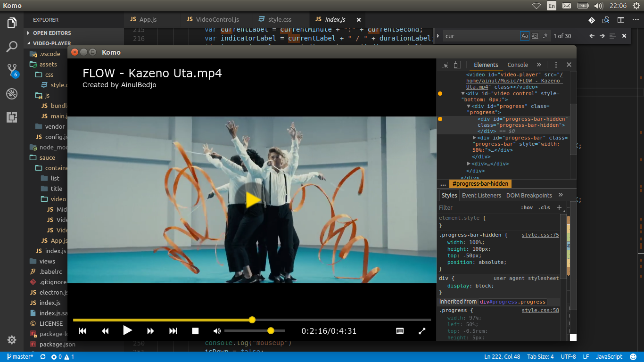Click the git diamond icon in editor toolbar
Viewport: 644px width, 362px height.
[591, 20]
